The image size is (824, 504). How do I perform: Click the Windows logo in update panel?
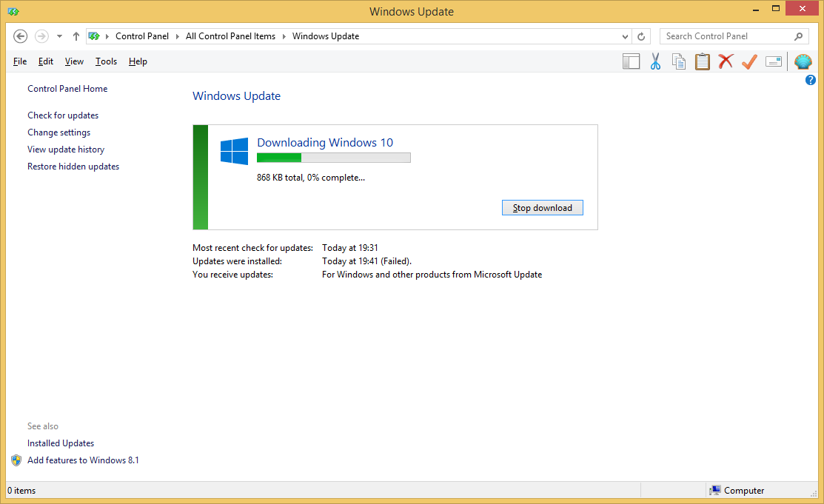235,152
